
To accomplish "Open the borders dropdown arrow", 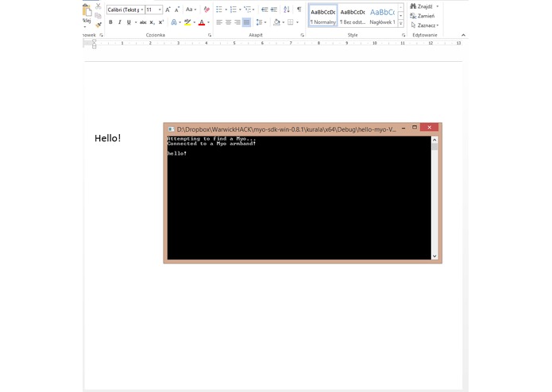I will (298, 22).
